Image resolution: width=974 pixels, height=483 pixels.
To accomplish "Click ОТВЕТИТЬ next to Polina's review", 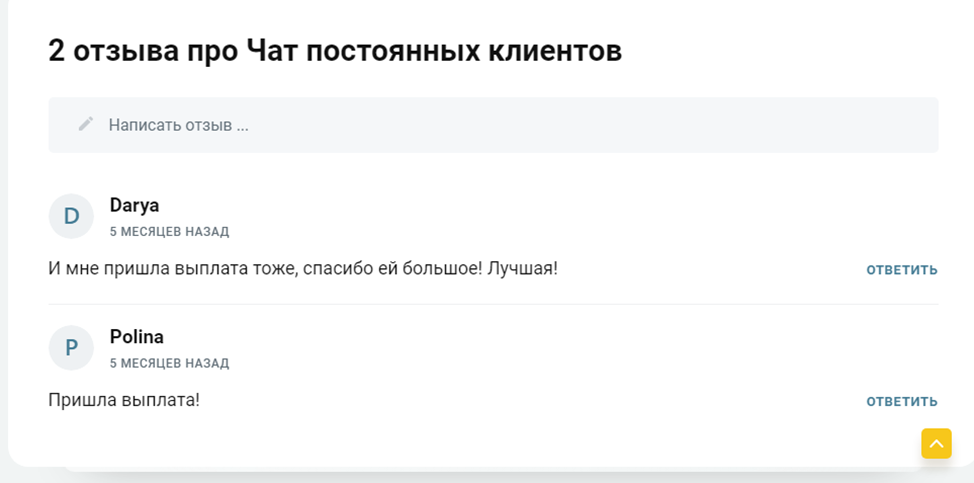I will (x=901, y=402).
